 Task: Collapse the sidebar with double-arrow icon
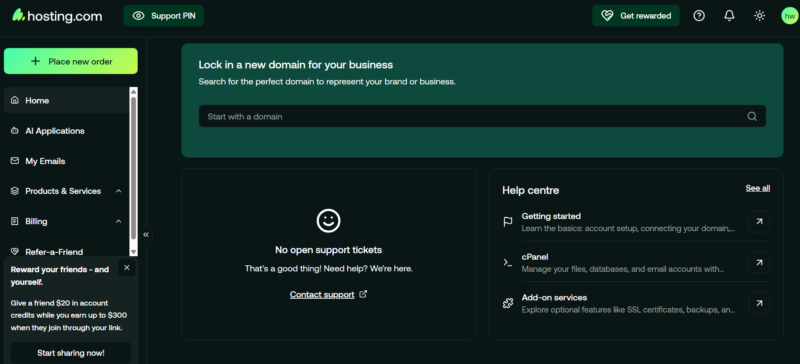(x=146, y=234)
